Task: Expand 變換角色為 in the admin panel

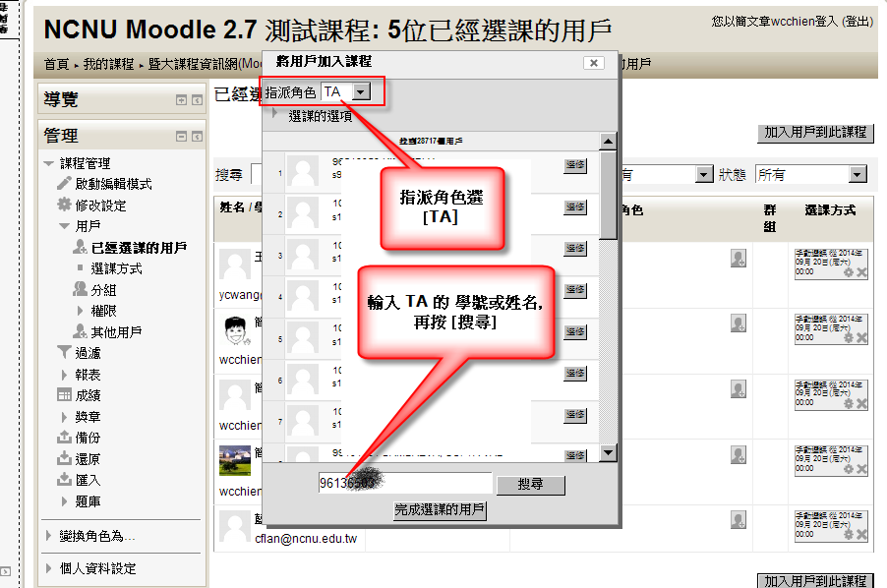Action: 50,536
